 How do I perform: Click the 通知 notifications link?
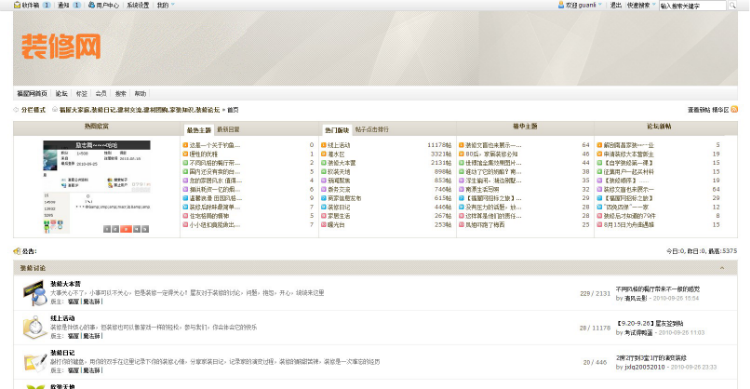64,5
